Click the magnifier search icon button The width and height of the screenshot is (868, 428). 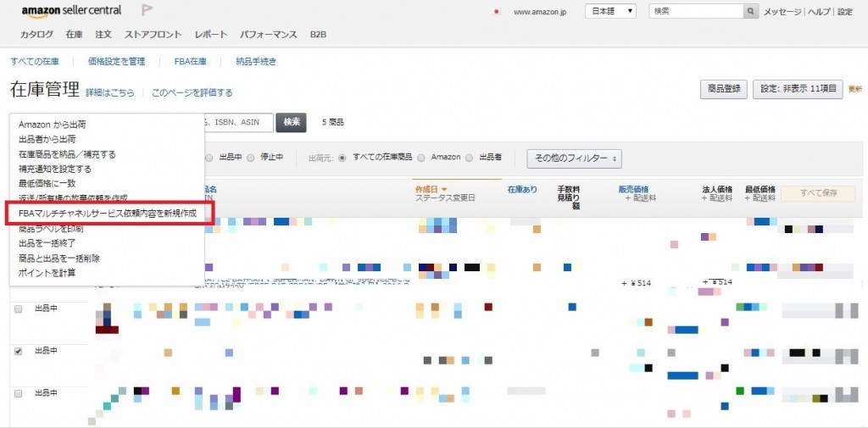point(751,12)
